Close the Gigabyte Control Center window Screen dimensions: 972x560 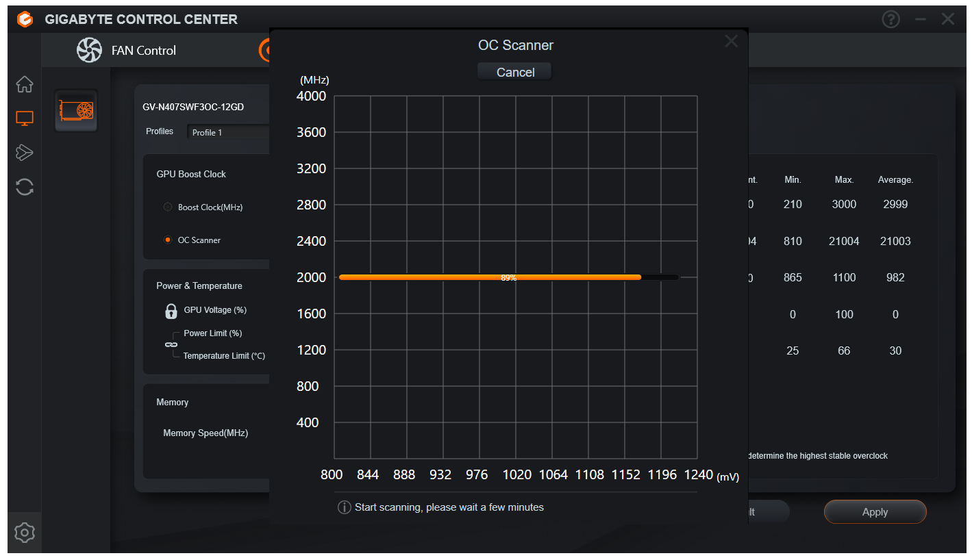[948, 19]
